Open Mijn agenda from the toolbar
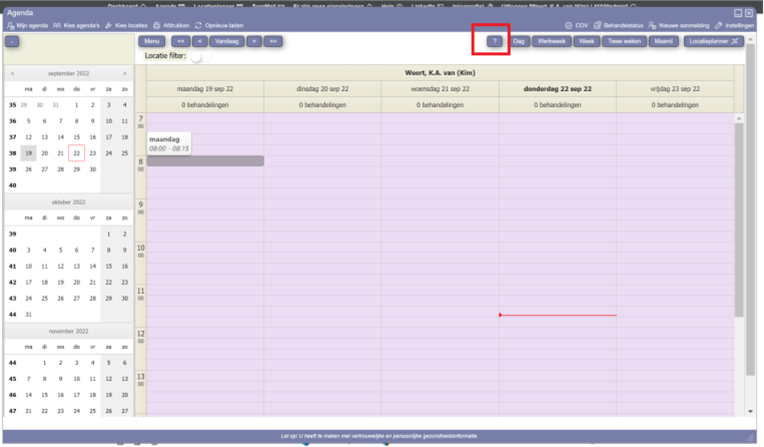Viewport: 764px width, 447px height. click(28, 25)
